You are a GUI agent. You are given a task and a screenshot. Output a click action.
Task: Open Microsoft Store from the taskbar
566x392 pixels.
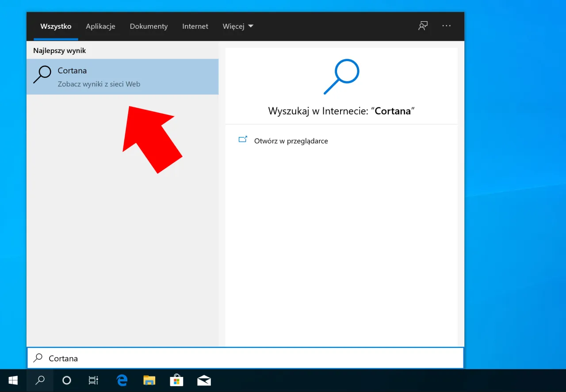pyautogui.click(x=177, y=381)
